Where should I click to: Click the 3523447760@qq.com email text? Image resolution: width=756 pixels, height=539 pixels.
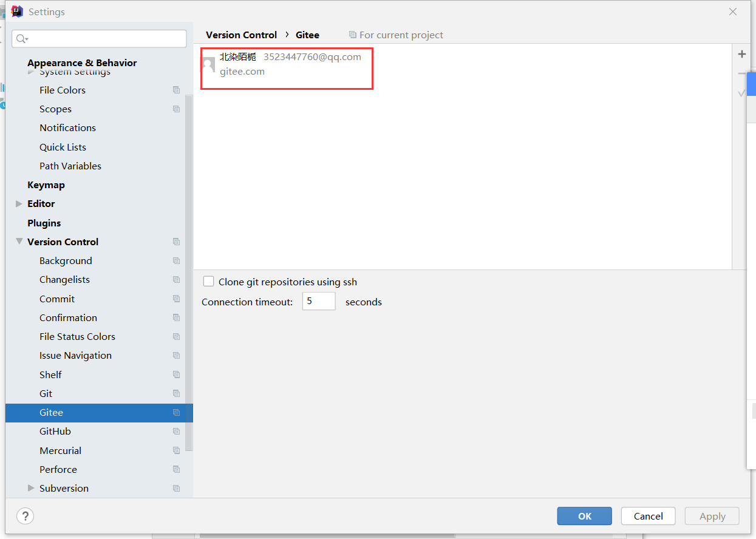coord(312,57)
